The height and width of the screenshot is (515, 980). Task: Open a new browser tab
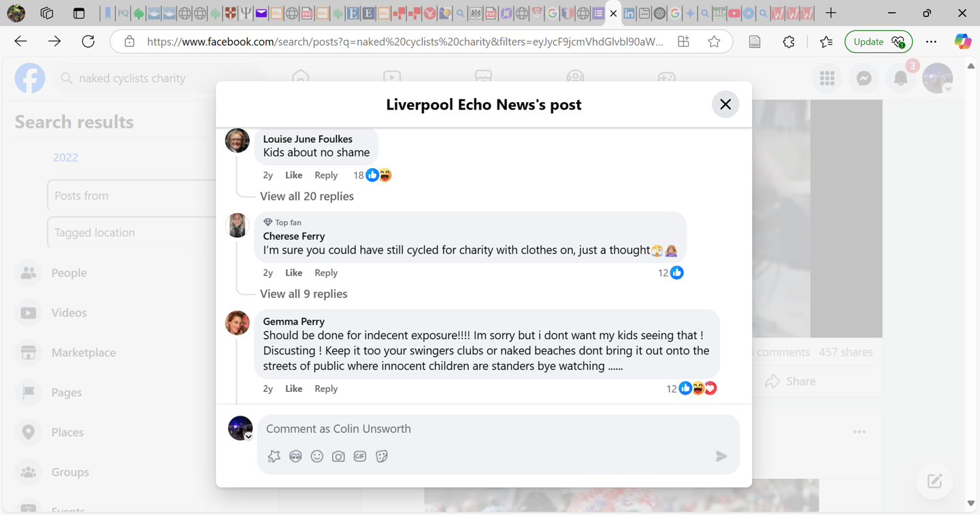(x=831, y=13)
